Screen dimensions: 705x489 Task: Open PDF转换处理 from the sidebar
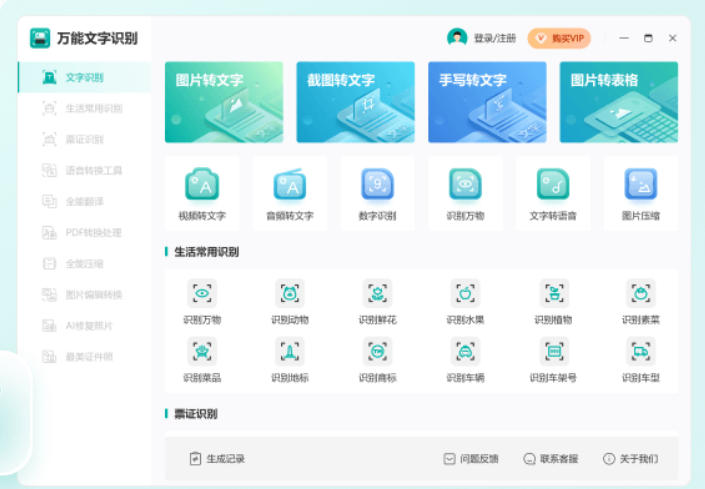tap(92, 233)
